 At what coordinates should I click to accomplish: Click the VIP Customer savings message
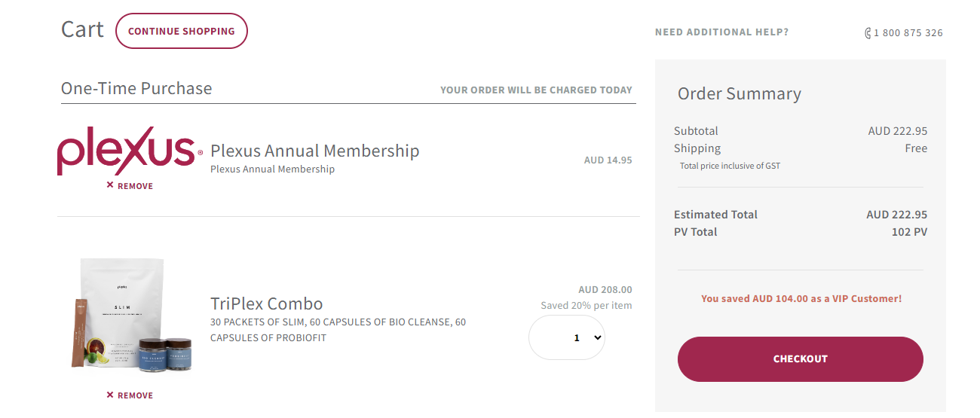[x=801, y=299]
